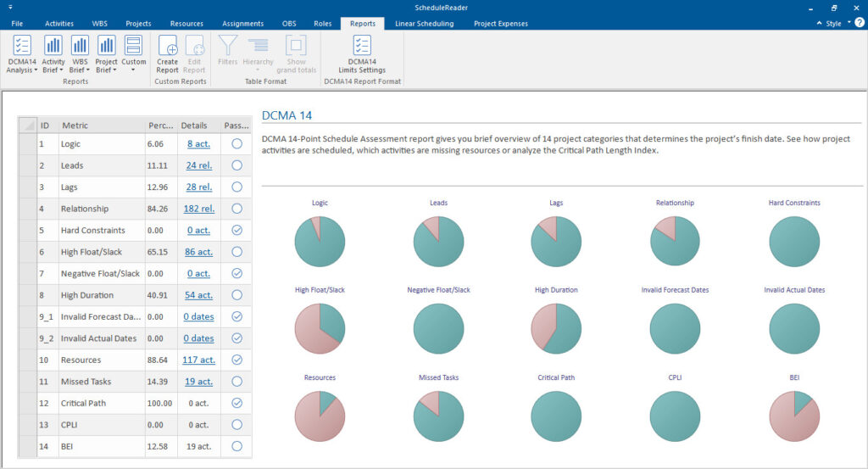Image resolution: width=868 pixels, height=469 pixels.
Task: Open the WBS Brief report icon
Action: [80, 46]
